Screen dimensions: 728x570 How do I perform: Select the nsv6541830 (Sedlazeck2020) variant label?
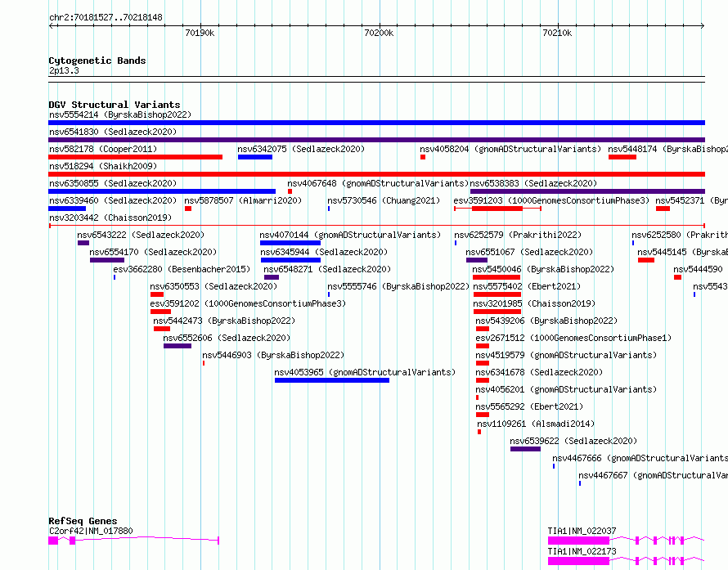[x=113, y=132]
